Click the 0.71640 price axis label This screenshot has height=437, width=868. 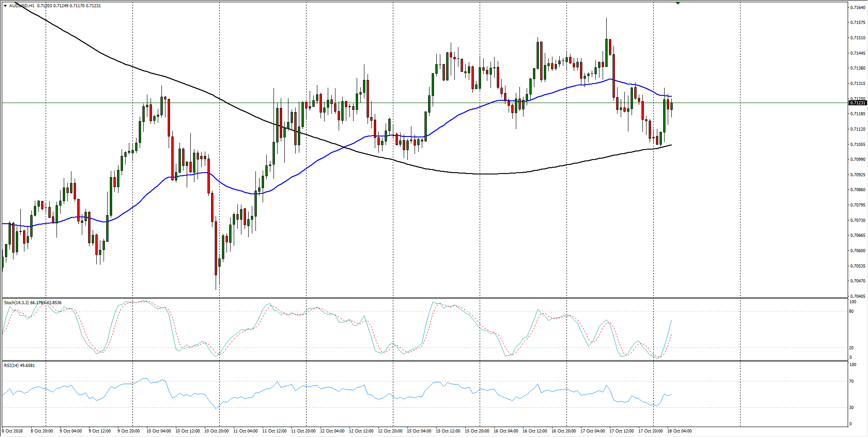858,8
